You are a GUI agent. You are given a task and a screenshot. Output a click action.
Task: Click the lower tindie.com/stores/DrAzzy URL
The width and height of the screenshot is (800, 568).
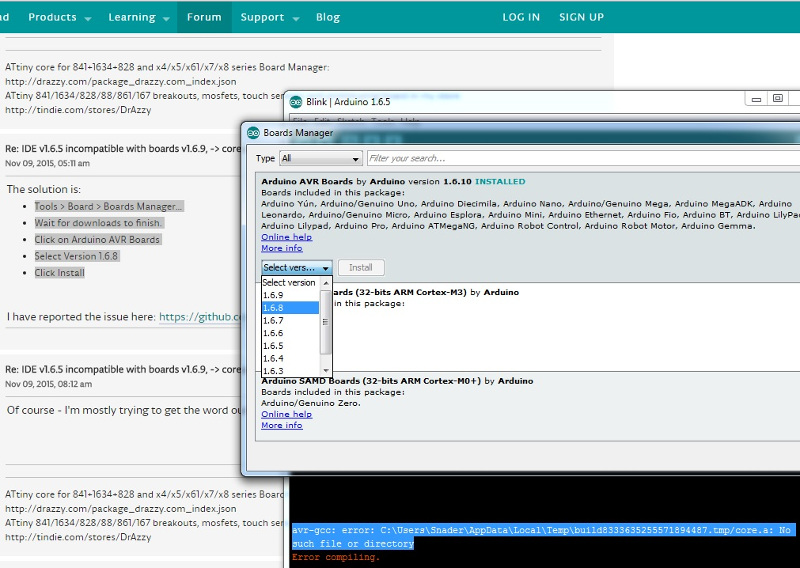[78, 537]
